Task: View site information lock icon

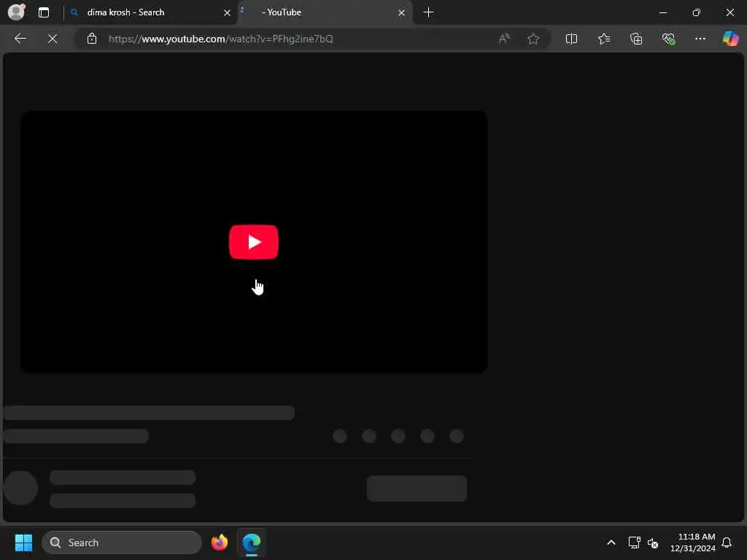Action: point(92,39)
